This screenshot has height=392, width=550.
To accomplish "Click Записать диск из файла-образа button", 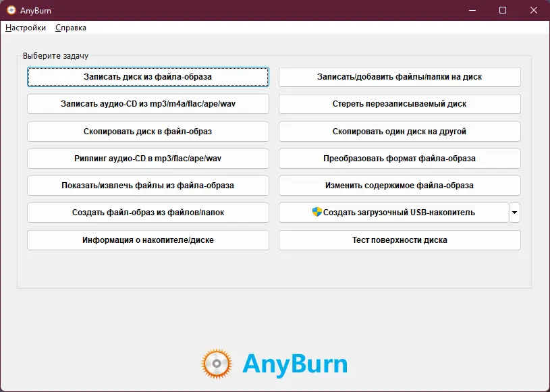I will (x=148, y=77).
